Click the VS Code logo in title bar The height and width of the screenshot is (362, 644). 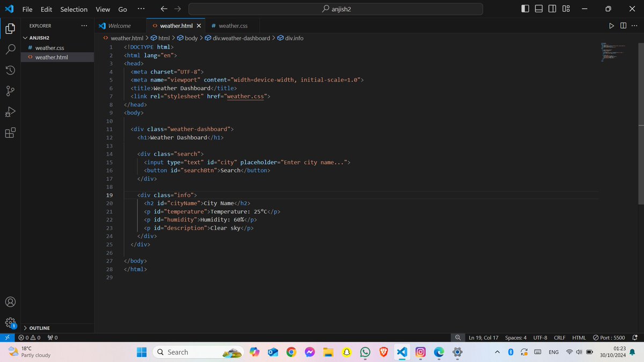(9, 9)
